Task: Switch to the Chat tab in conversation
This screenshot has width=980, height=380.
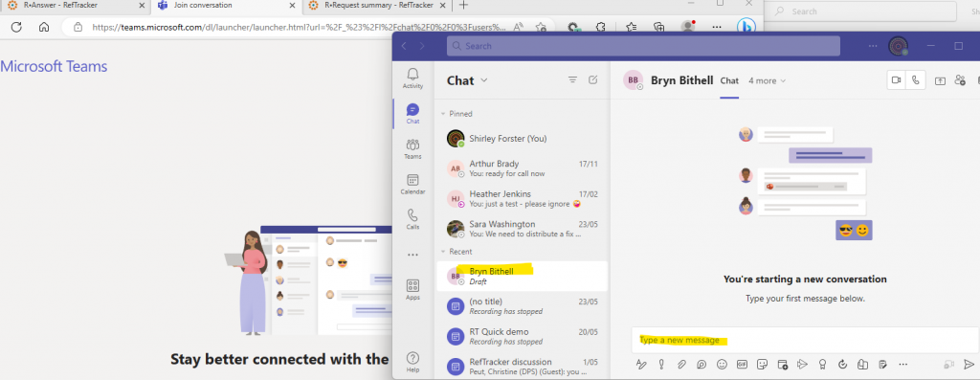Action: [x=729, y=80]
